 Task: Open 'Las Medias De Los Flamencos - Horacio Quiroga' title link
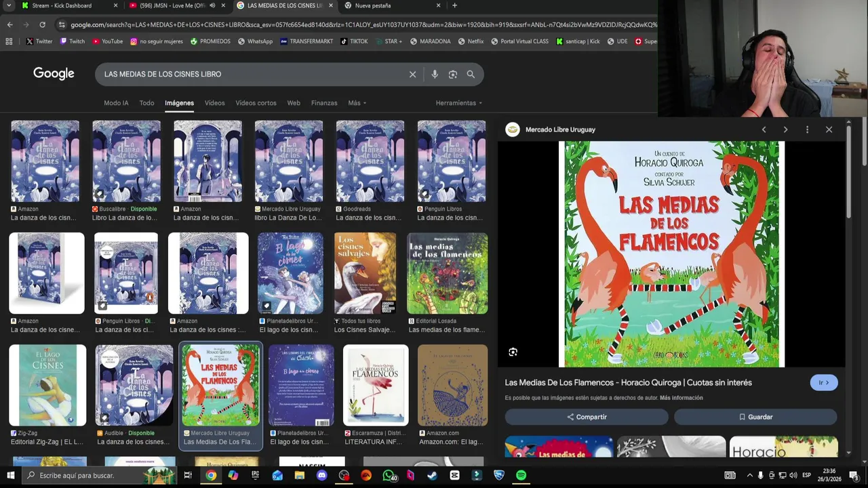point(628,383)
